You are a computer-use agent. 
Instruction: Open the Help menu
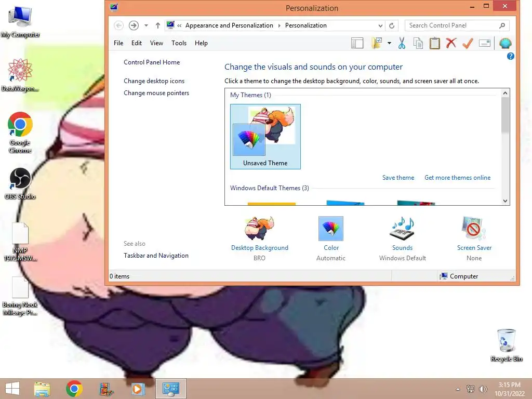(x=201, y=43)
